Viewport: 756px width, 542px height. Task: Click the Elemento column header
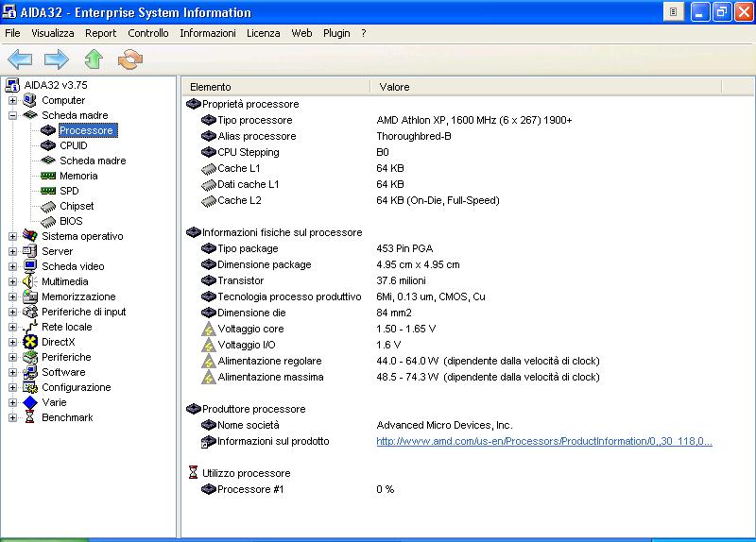[x=276, y=87]
